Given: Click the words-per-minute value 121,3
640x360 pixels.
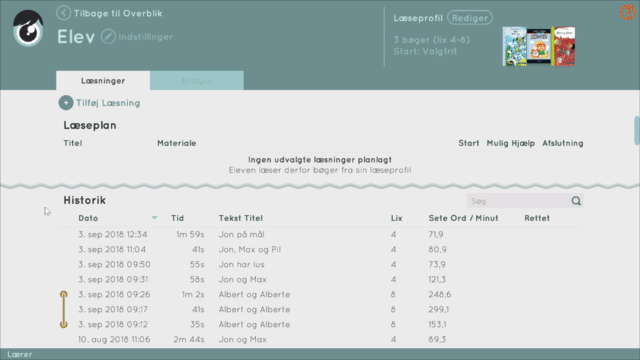Looking at the screenshot, I should click(x=437, y=280).
